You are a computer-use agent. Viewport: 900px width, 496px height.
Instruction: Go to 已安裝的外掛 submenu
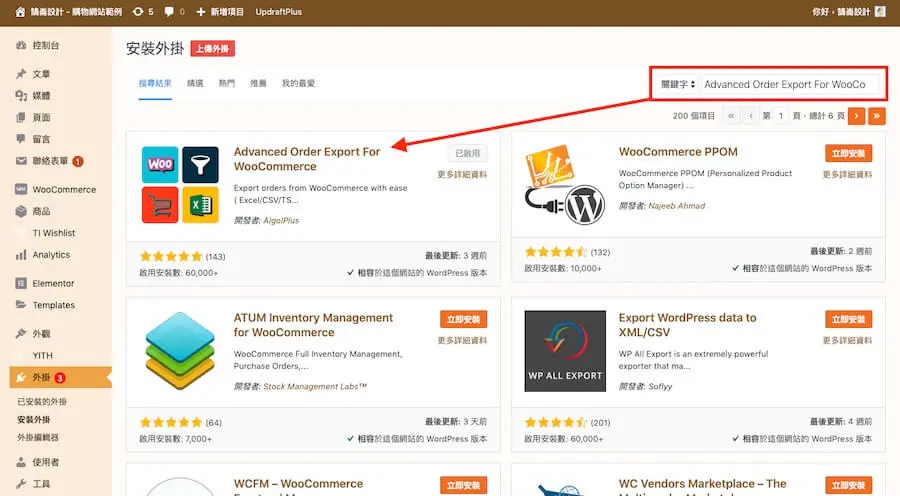pyautogui.click(x=42, y=402)
